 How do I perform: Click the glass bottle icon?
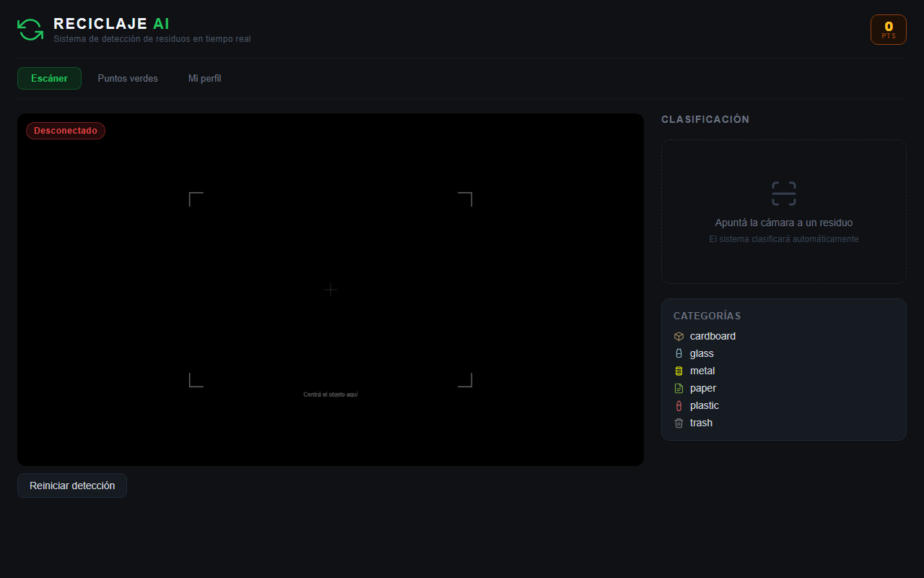[679, 353]
